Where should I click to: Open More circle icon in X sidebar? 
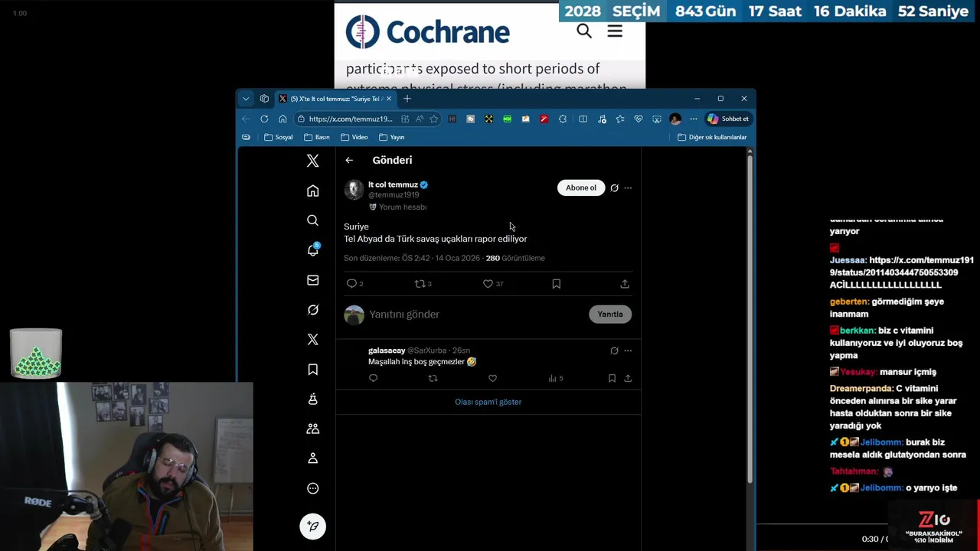312,488
